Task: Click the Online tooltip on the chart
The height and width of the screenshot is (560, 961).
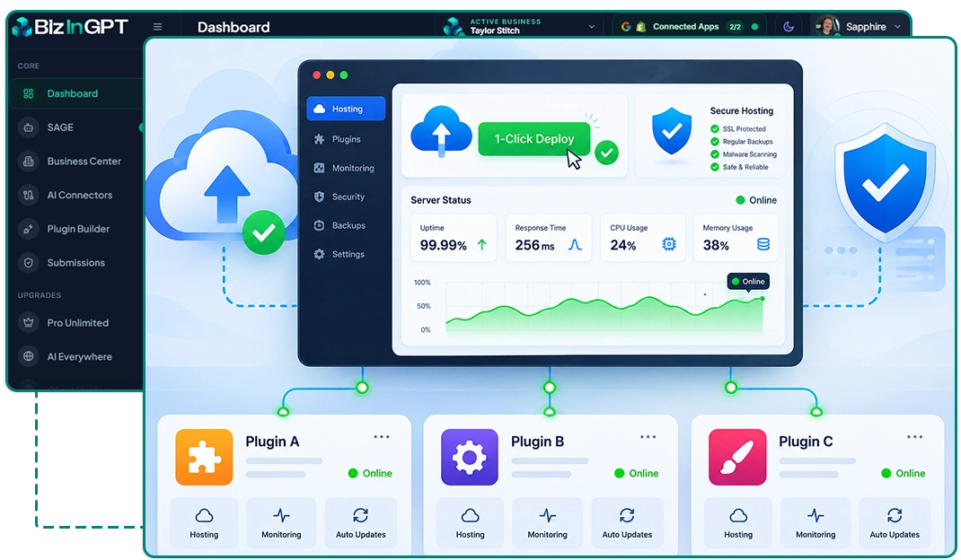Action: pos(748,281)
